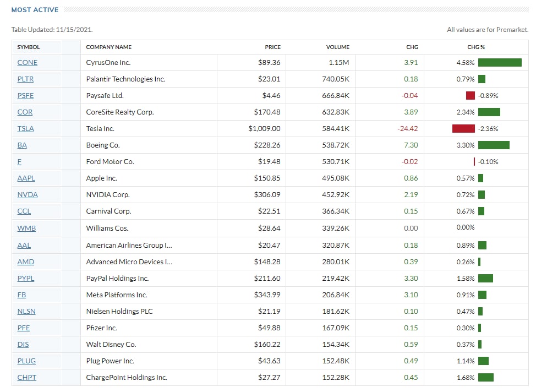Open the AMD ticker link
Image resolution: width=536 pixels, height=392 pixels.
coord(26,262)
